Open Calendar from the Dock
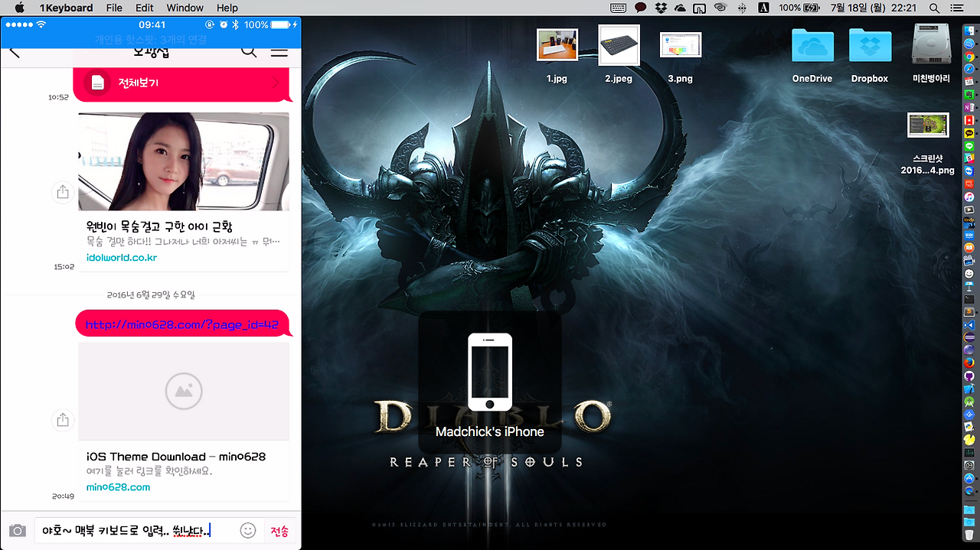Viewport: 980px width, 550px height. (x=968, y=82)
